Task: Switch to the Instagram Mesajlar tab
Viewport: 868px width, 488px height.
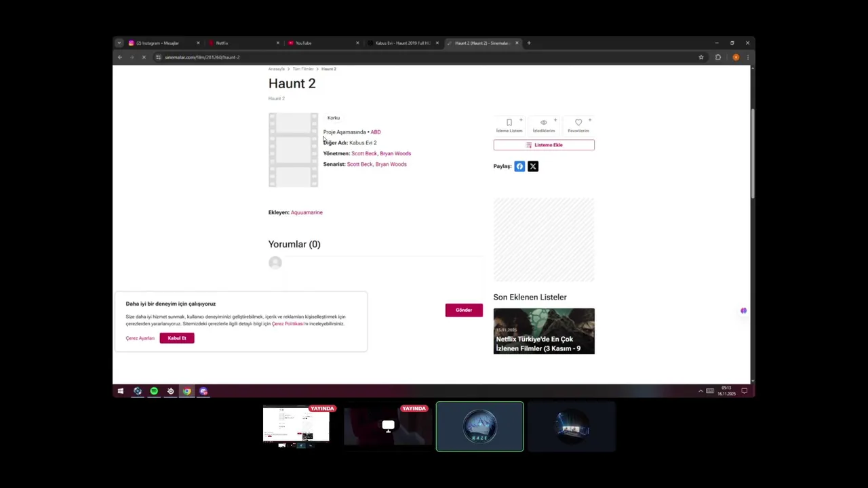Action: (163, 43)
